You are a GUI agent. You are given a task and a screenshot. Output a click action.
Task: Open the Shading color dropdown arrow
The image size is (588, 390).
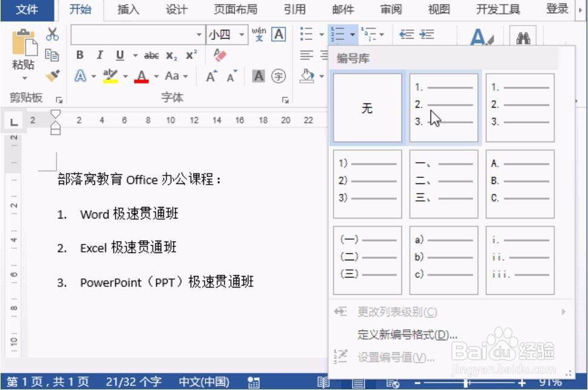click(x=322, y=76)
